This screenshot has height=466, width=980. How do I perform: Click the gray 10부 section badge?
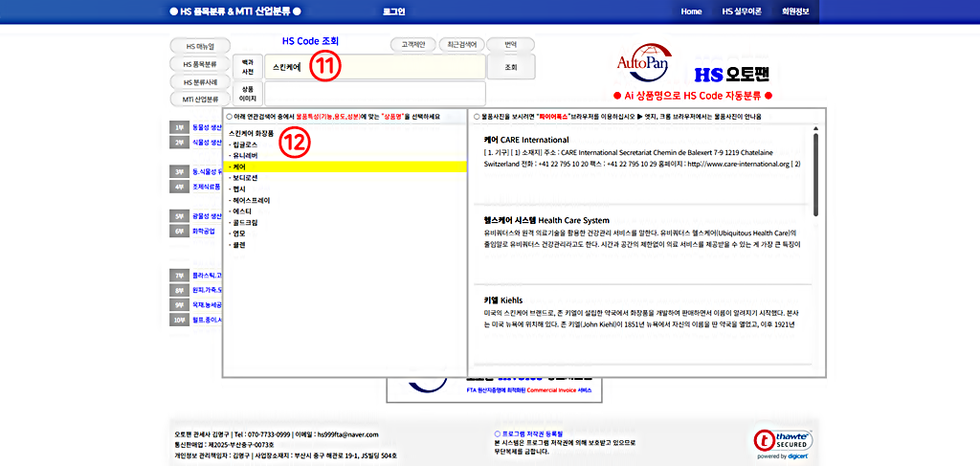(179, 321)
